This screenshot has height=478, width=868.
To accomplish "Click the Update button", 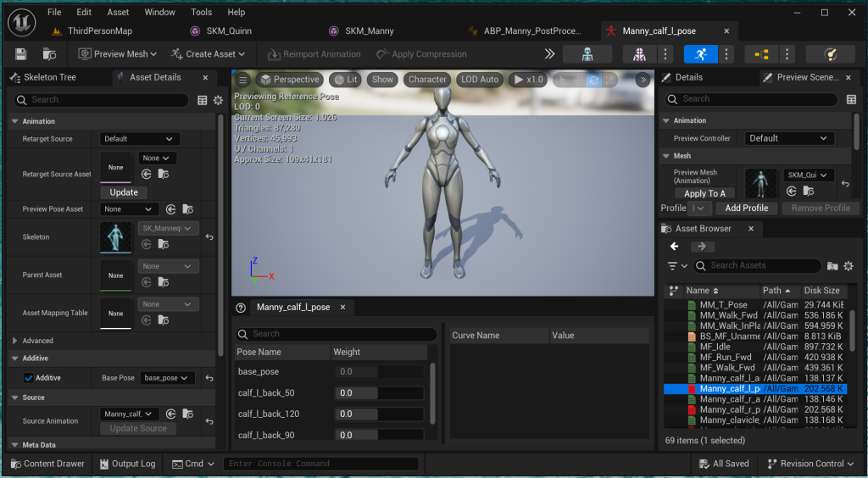I will pos(124,192).
